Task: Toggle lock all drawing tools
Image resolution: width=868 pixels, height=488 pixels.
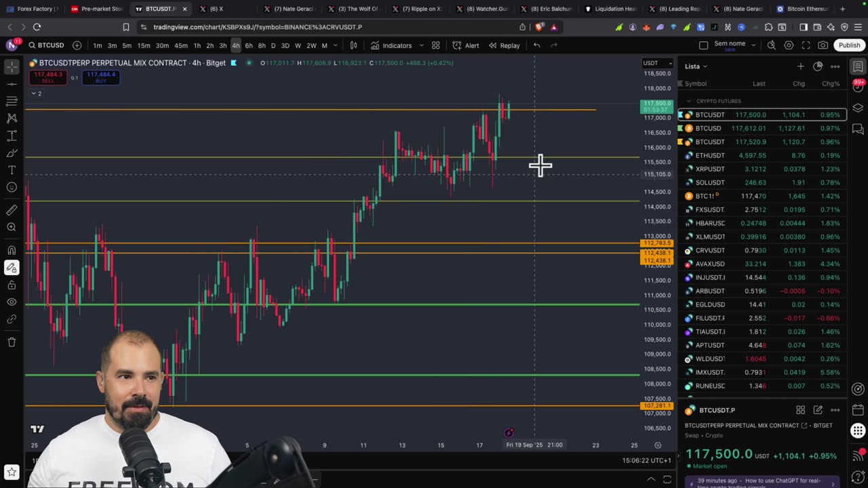Action: (x=12, y=285)
